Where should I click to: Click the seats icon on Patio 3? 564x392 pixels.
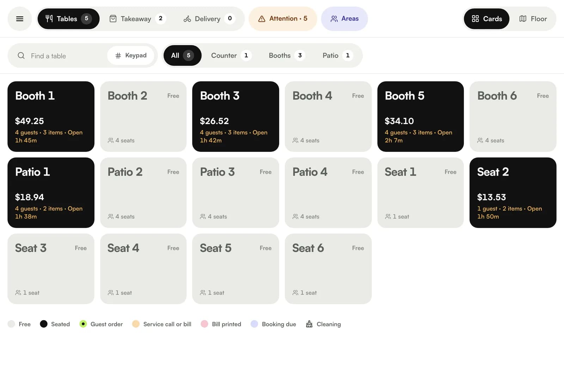click(x=203, y=216)
